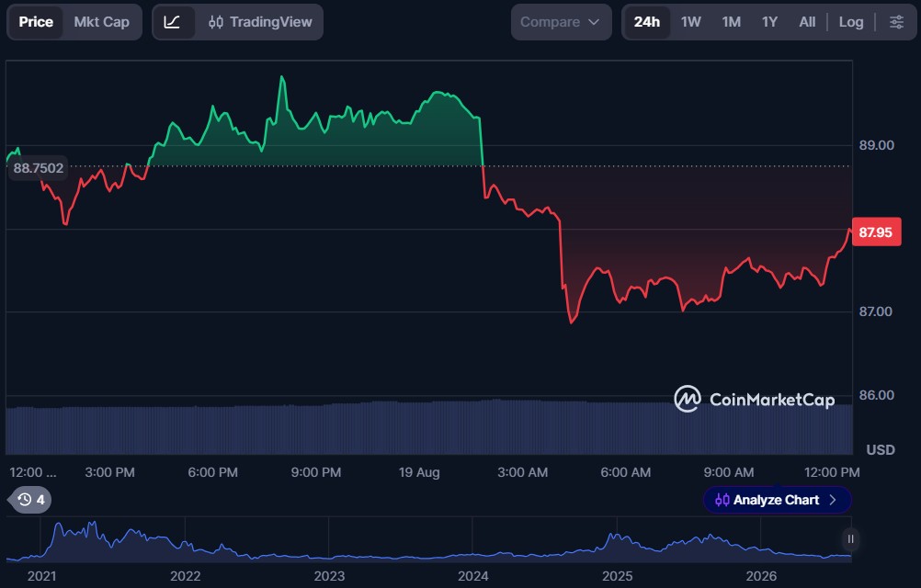
Task: Select the 1M time range
Action: [x=732, y=22]
